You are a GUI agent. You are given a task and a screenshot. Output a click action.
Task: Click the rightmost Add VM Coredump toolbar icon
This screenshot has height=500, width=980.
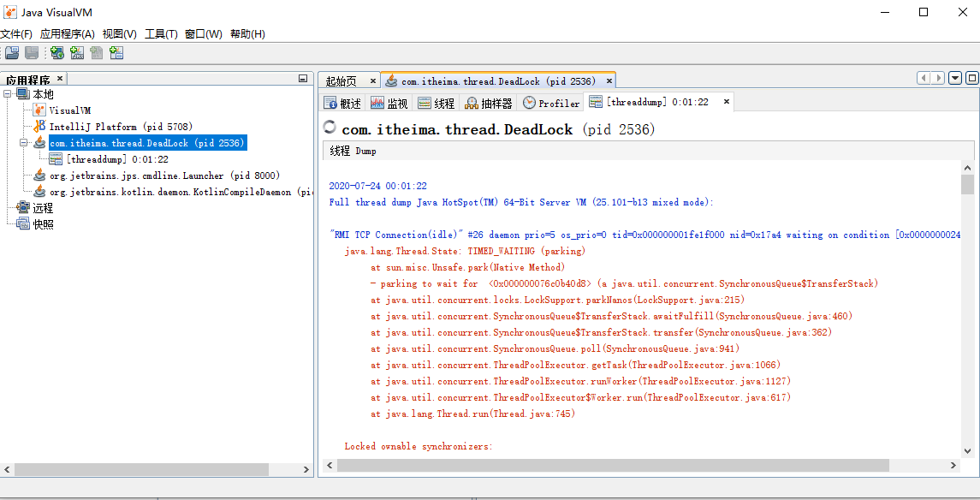pyautogui.click(x=116, y=53)
